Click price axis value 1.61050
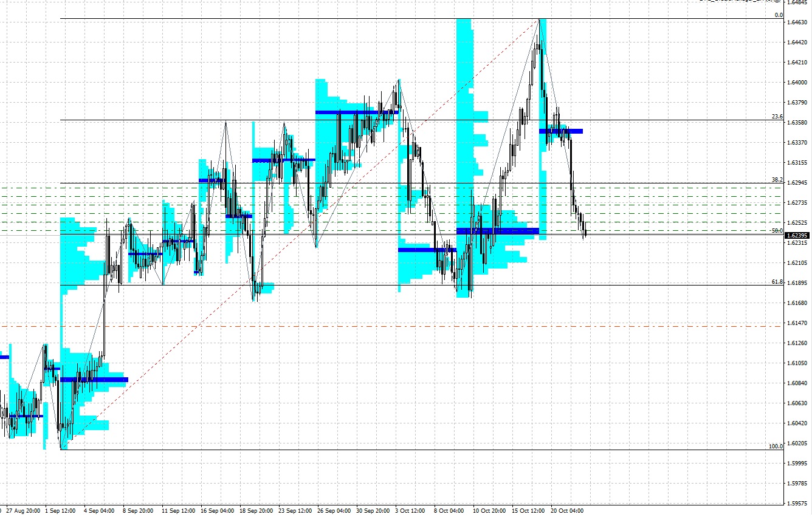This screenshot has width=812, height=517. (797, 363)
